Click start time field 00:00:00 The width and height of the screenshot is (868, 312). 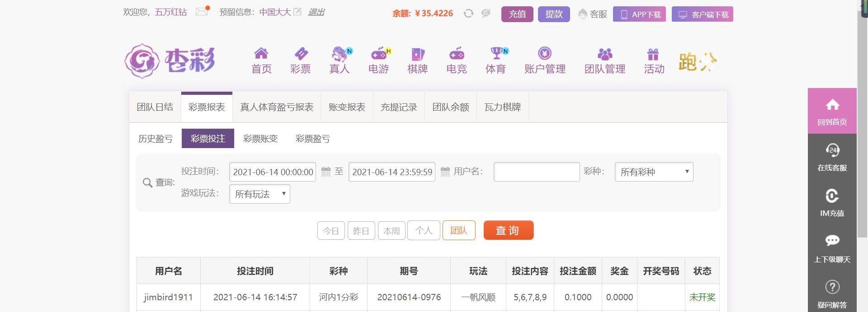[273, 172]
